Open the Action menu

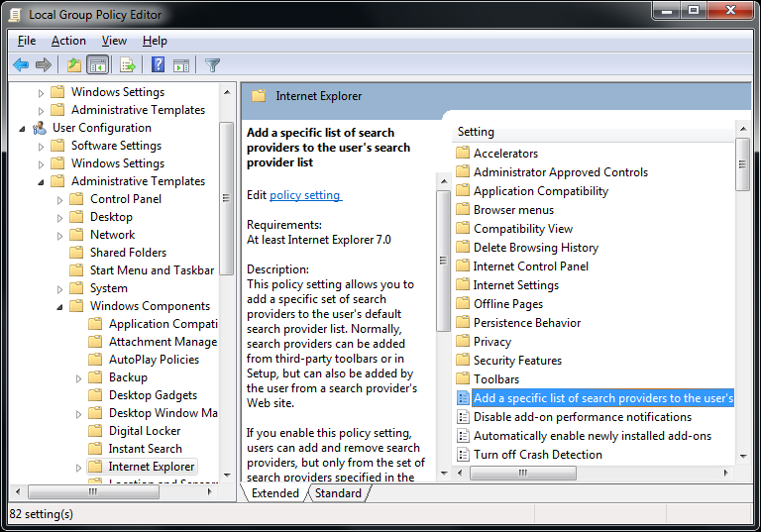tap(68, 41)
